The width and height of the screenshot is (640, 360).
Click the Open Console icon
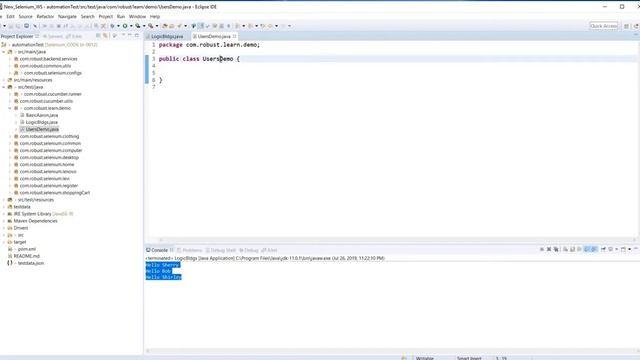(x=623, y=249)
